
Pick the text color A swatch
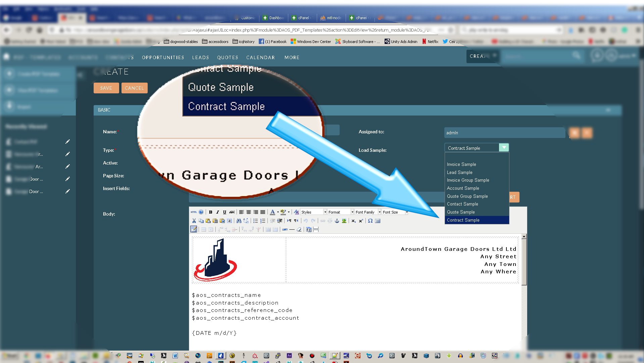[x=273, y=212]
